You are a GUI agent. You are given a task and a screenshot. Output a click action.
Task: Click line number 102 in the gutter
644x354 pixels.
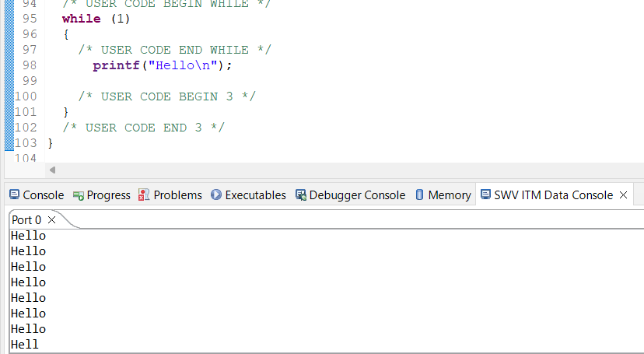pos(26,128)
